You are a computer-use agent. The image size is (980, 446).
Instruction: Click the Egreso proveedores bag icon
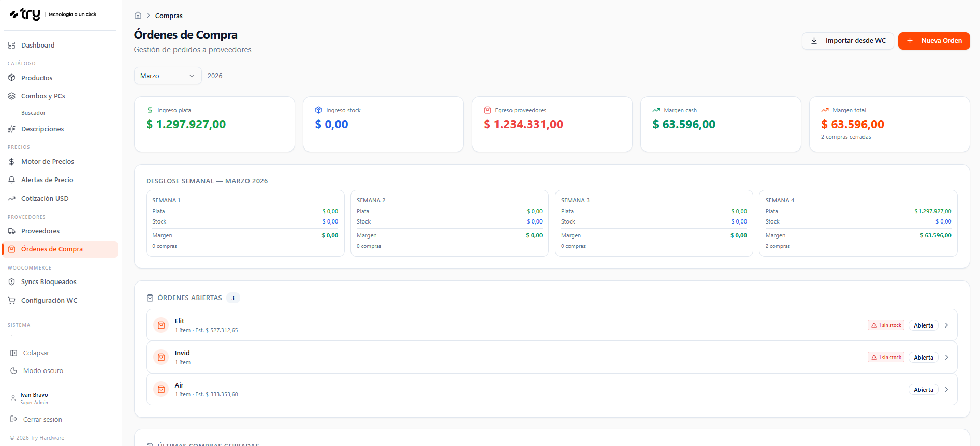(487, 110)
